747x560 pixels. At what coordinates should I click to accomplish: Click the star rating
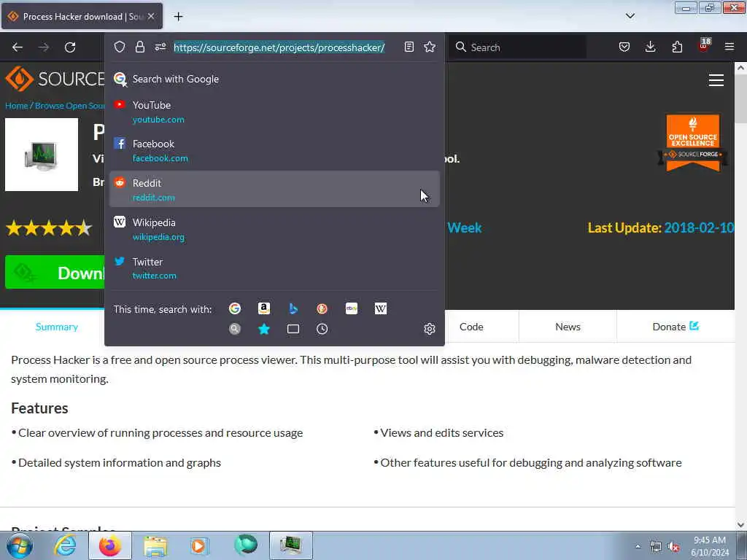tap(49, 228)
